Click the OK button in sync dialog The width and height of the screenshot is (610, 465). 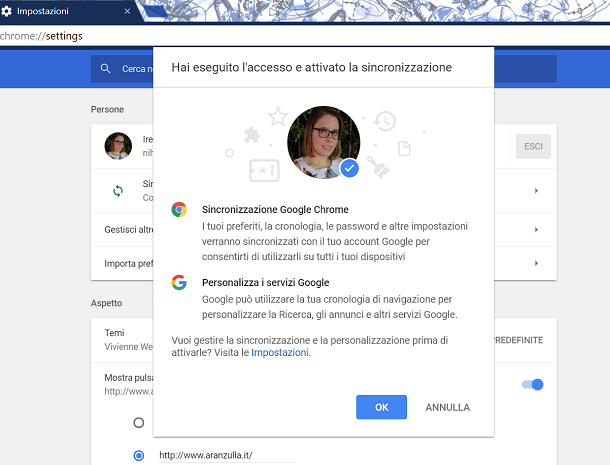click(381, 407)
